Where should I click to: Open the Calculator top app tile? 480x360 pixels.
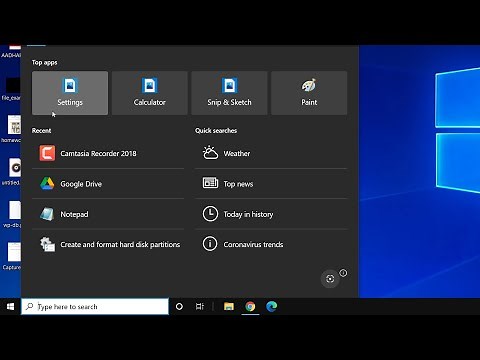150,93
